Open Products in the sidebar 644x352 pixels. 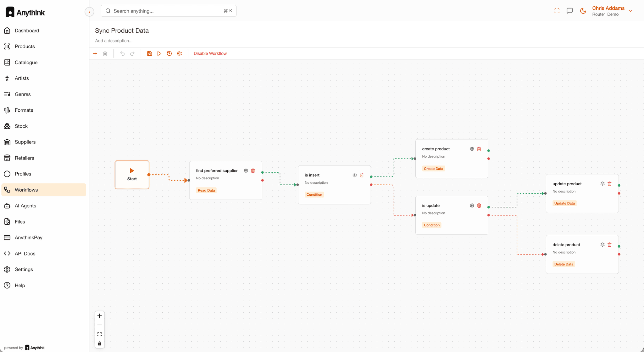tap(43, 47)
